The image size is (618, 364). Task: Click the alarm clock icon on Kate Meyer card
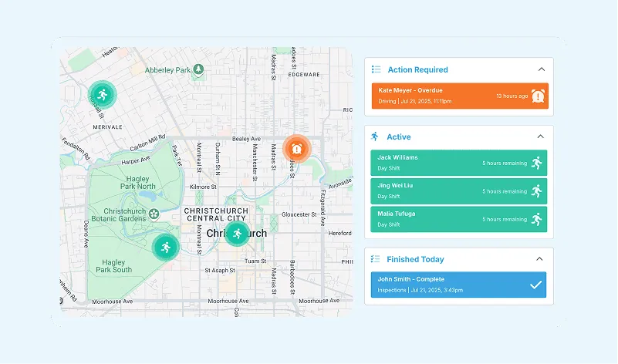coord(539,96)
